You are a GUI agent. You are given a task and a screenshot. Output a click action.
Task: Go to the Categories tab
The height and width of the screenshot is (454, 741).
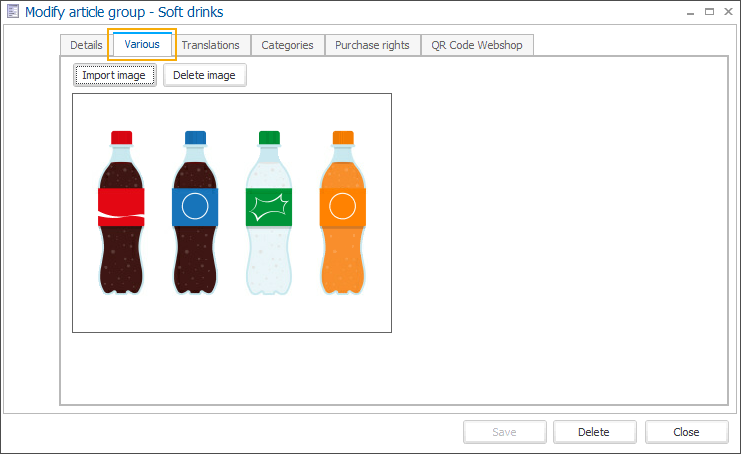pyautogui.click(x=287, y=45)
